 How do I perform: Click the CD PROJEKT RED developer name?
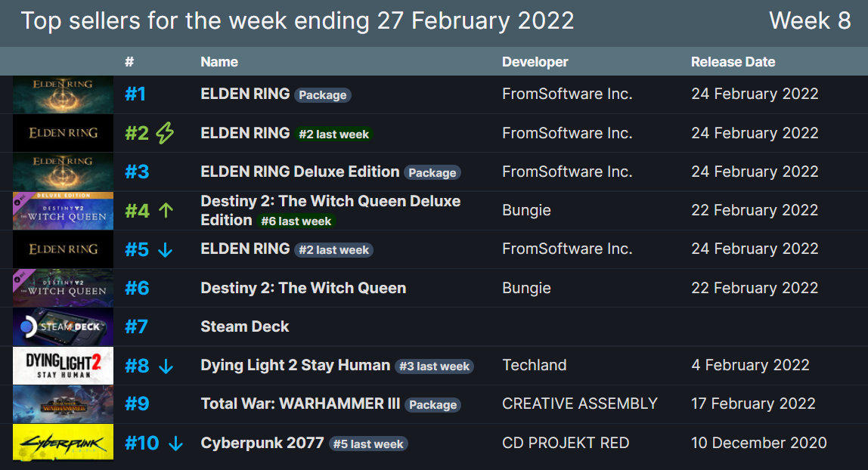566,443
